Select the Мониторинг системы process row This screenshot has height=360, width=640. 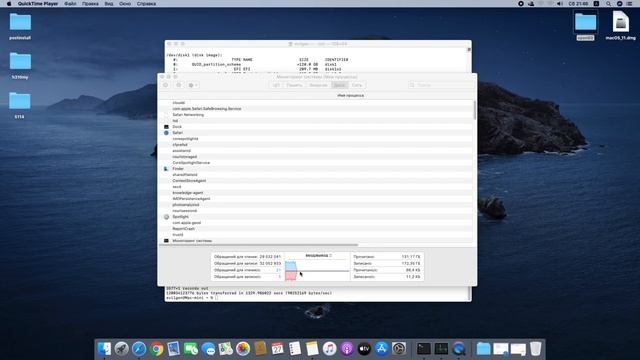(x=316, y=241)
